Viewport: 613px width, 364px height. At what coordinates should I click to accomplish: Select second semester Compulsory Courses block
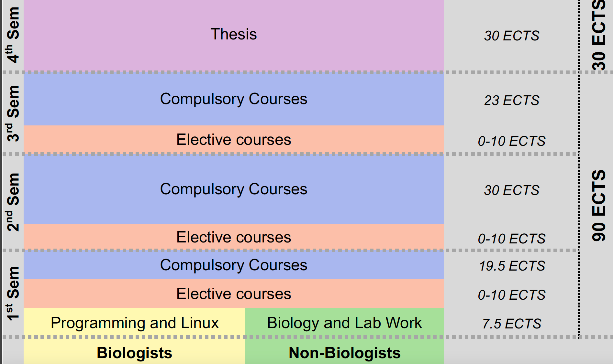pyautogui.click(x=234, y=190)
